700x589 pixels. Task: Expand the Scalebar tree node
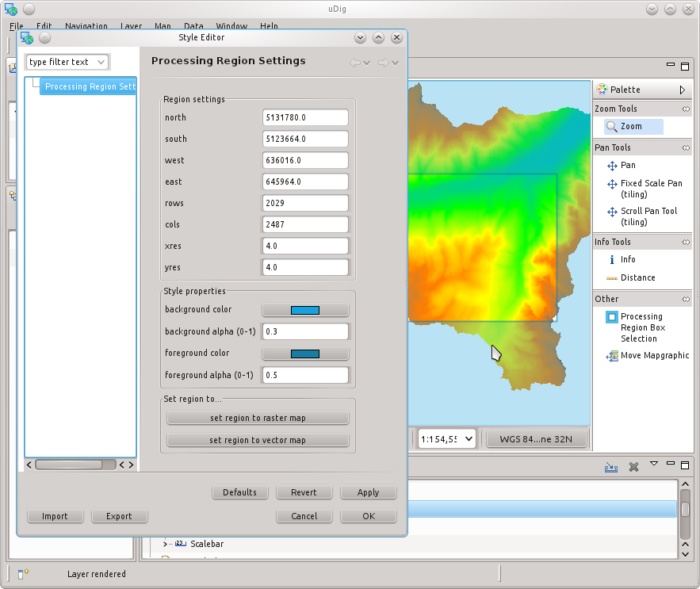(x=165, y=544)
